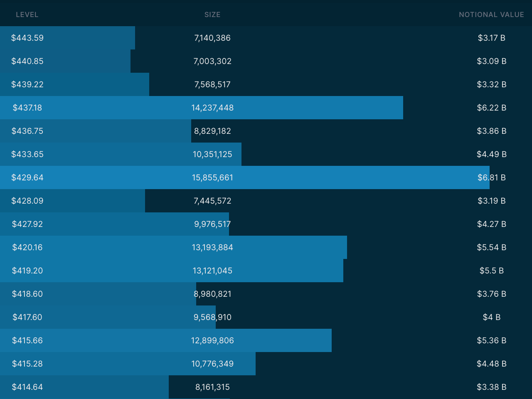This screenshot has height=399, width=532.
Task: Click size value 15,855,661
Action: click(212, 177)
